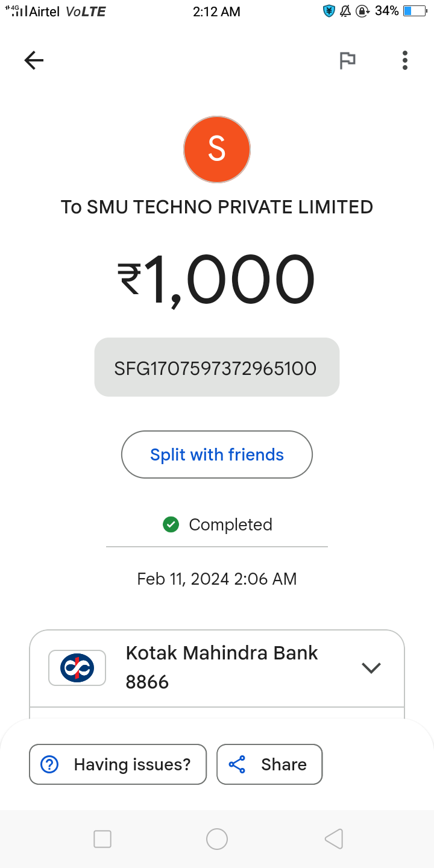Tap the orange S profile avatar
434x868 pixels.
click(217, 149)
